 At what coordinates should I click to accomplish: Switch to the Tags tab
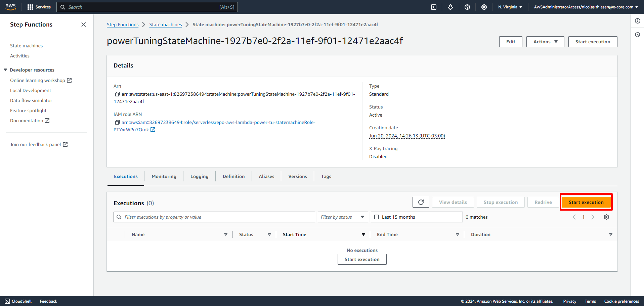(326, 176)
